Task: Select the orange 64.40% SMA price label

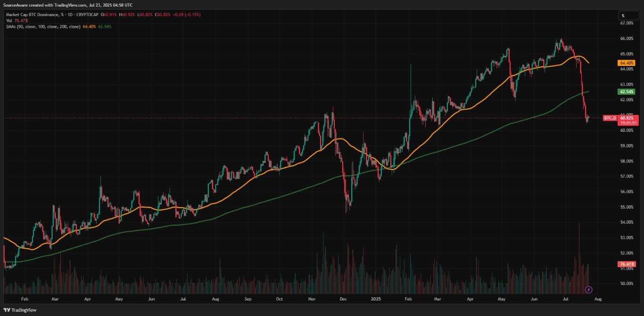Action: click(627, 63)
